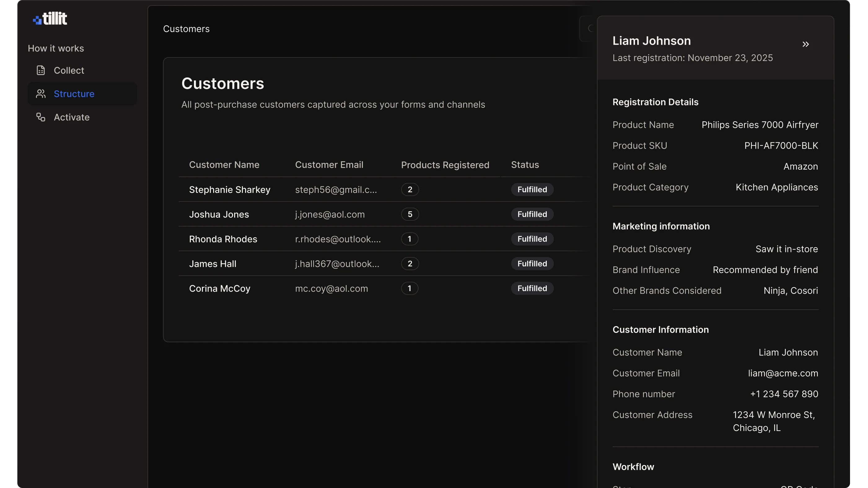The image size is (868, 488).
Task: Click the partially hidden search field
Action: pyautogui.click(x=588, y=28)
